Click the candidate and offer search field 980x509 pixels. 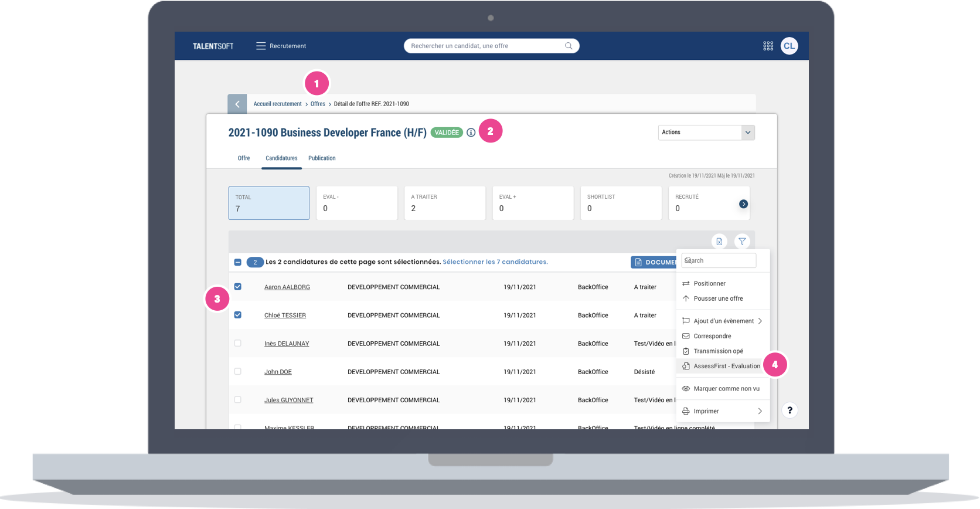(486, 46)
